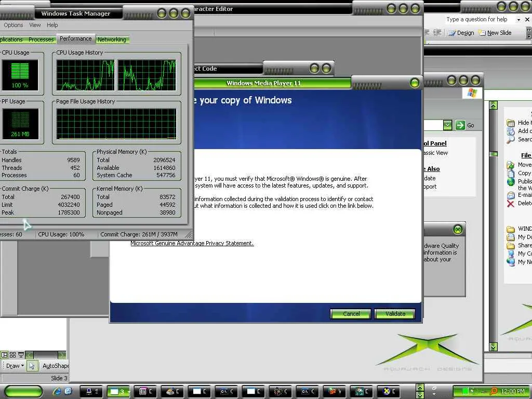532x399 pixels.
Task: Click Start button on taskbar
Action: (23, 391)
